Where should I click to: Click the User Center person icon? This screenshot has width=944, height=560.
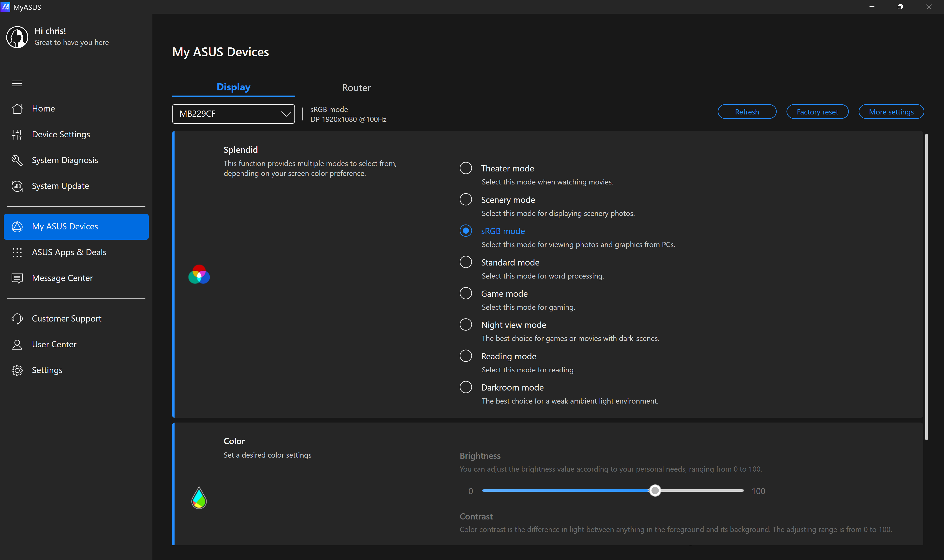pos(17,345)
